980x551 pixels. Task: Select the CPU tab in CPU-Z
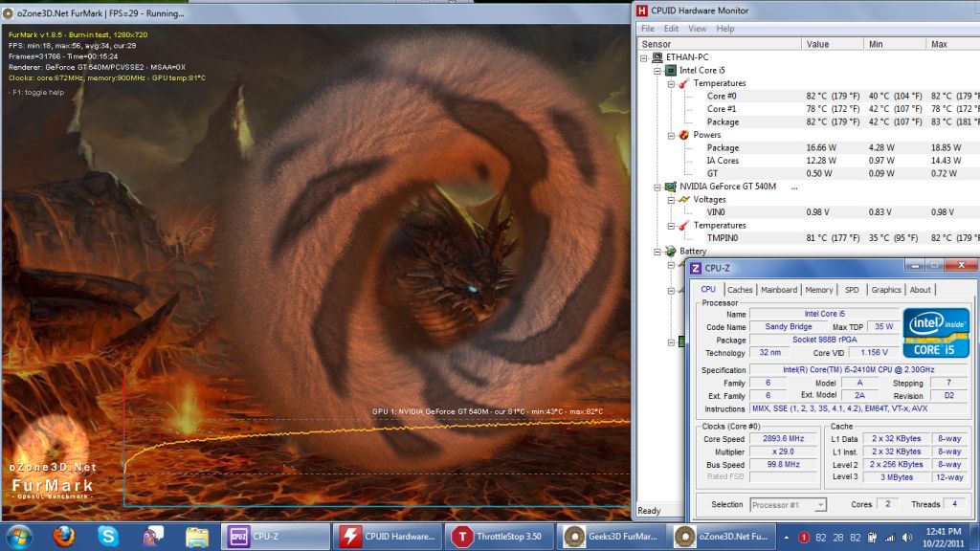pos(708,289)
